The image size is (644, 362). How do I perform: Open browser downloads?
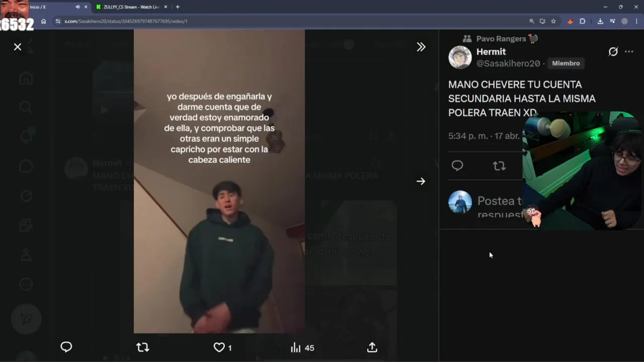tap(600, 21)
